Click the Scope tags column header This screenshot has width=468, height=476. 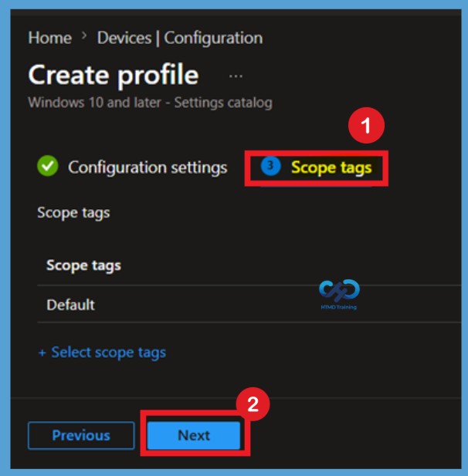tap(83, 265)
